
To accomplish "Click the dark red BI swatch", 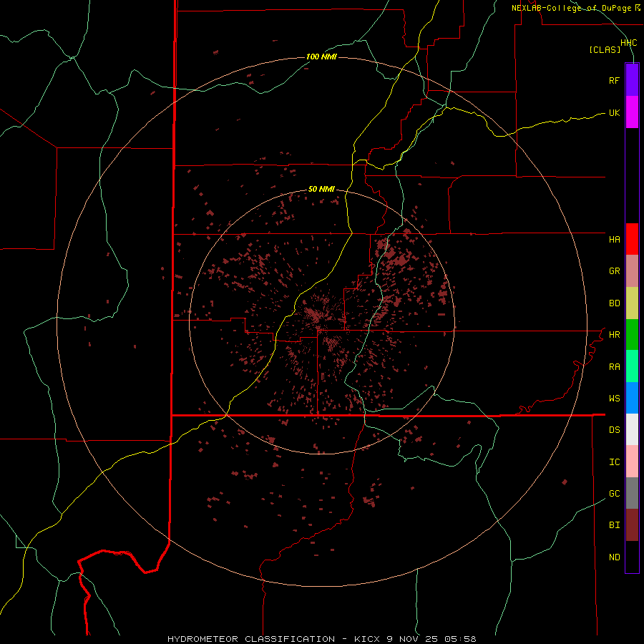I will pos(632,525).
